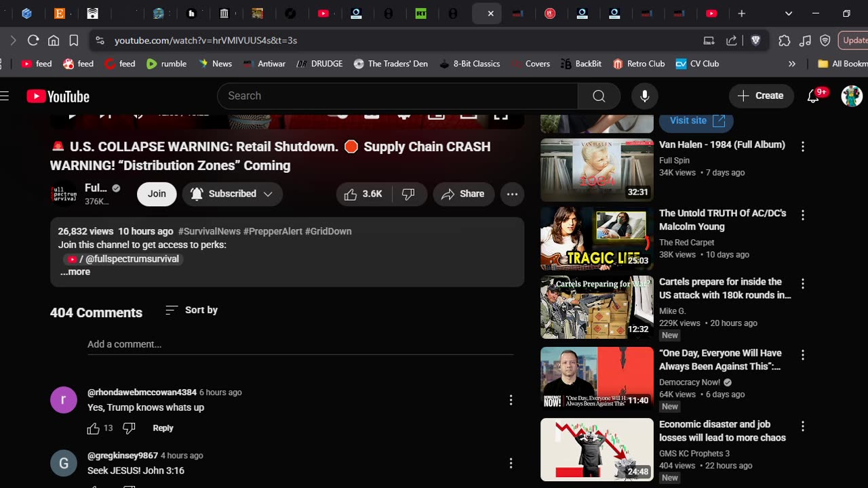Reply to rhondawebmccowan4384's comment
The width and height of the screenshot is (868, 488).
(163, 428)
